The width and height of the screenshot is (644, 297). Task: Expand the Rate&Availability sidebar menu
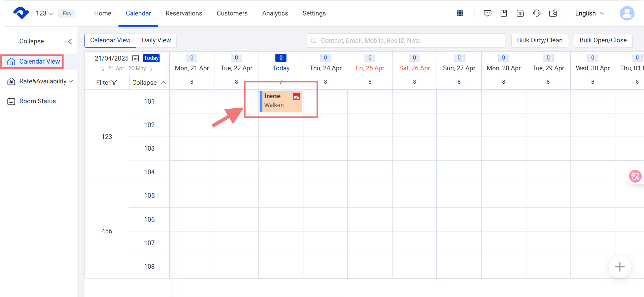[x=40, y=81]
